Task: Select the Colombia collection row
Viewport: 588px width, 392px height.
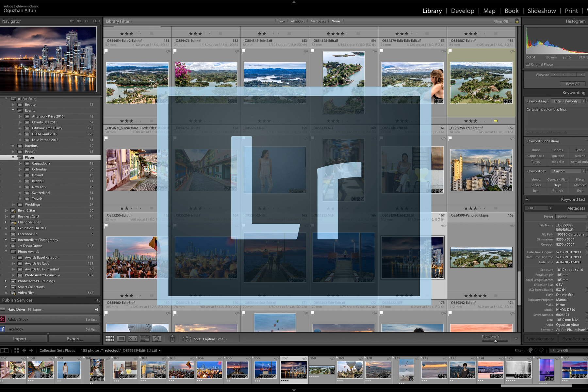Action: pyautogui.click(x=51, y=169)
